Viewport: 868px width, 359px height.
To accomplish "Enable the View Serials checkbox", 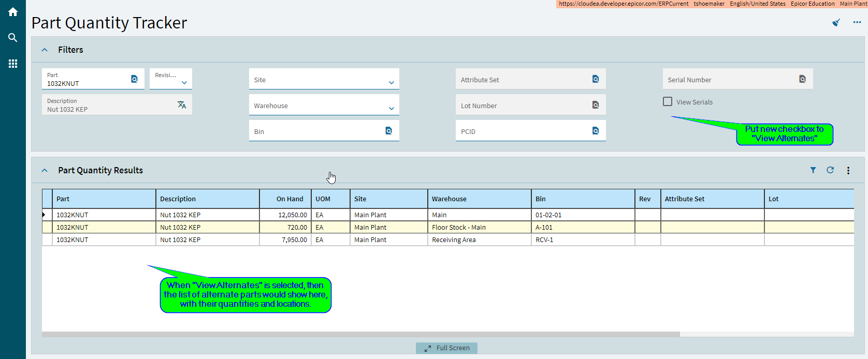I will (668, 102).
